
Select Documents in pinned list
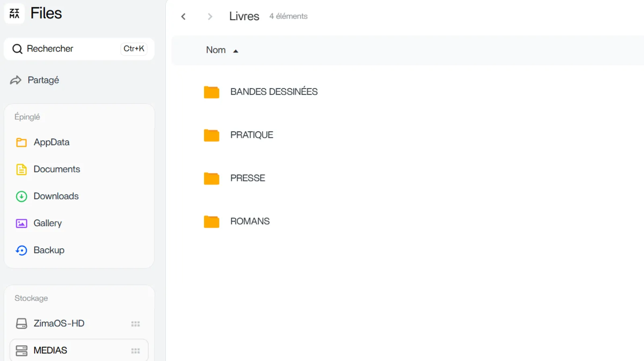click(56, 169)
